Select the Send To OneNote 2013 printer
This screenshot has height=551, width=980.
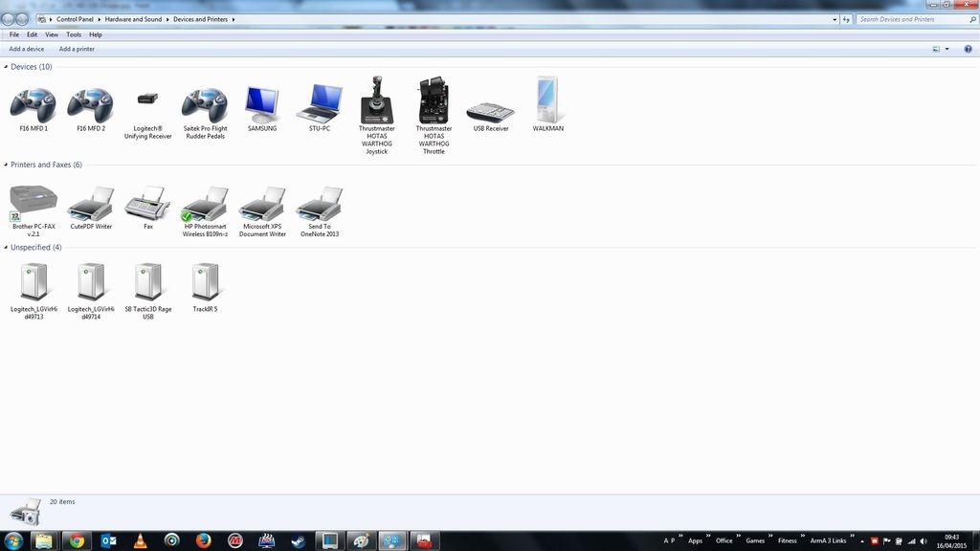point(320,211)
